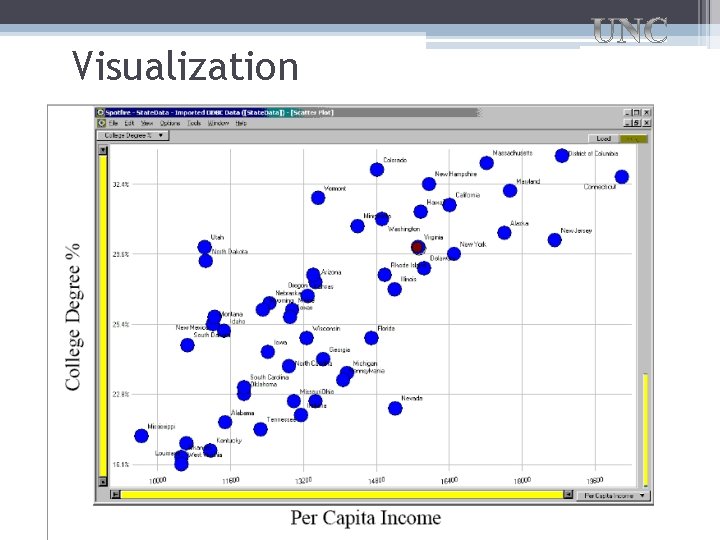The height and width of the screenshot is (540, 720).
Task: Select the Connecticut data point
Action: coord(621,177)
